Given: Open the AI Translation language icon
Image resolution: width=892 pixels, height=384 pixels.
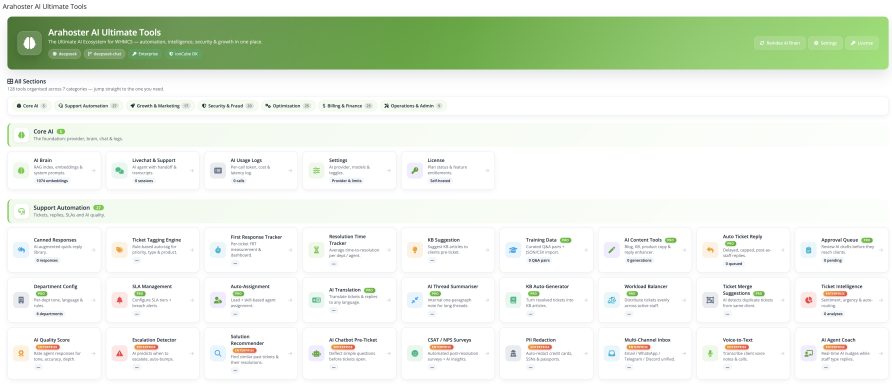Looking at the screenshot, I should (x=317, y=300).
